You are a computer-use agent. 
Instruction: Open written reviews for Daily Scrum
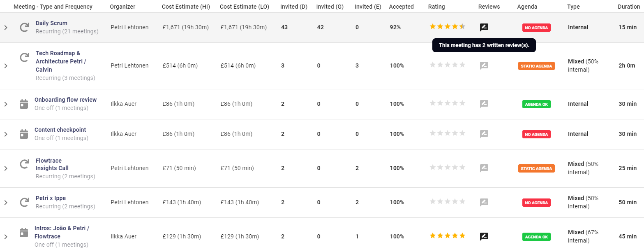click(x=484, y=27)
